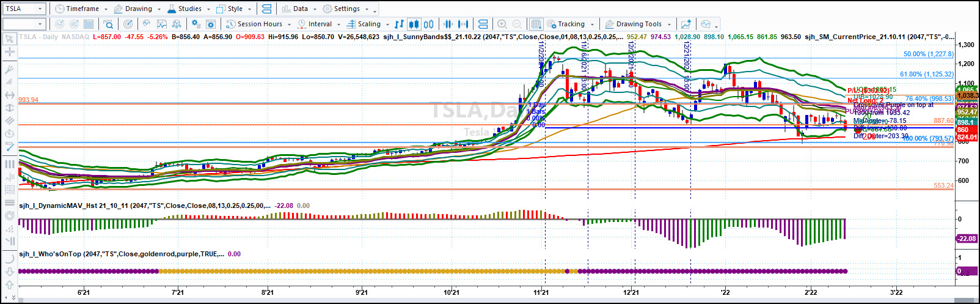Click the zoom in magnifier icon
The height and width of the screenshot is (304, 980).
coord(502,24)
